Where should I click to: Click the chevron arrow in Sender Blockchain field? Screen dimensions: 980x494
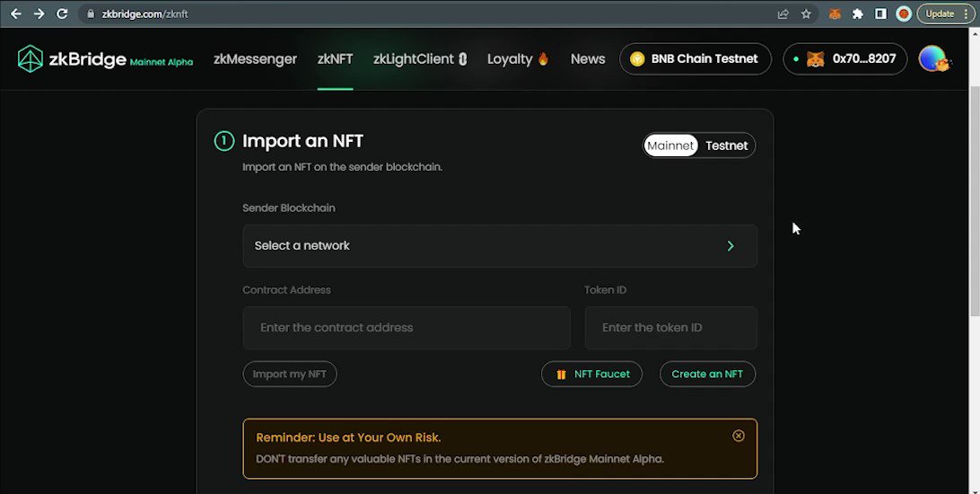731,246
